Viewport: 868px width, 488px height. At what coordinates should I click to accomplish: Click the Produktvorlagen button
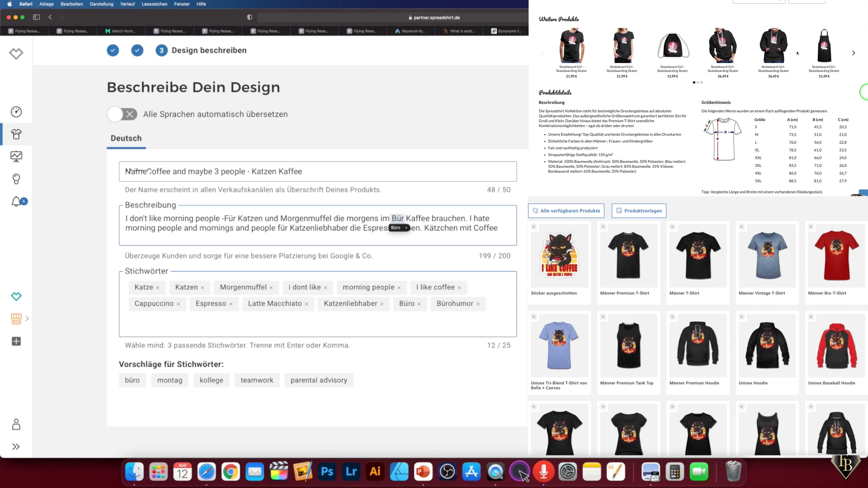(x=639, y=211)
